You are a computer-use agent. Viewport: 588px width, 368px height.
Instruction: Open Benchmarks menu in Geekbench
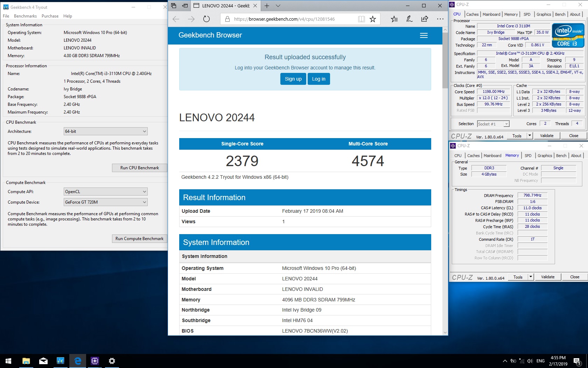click(25, 16)
